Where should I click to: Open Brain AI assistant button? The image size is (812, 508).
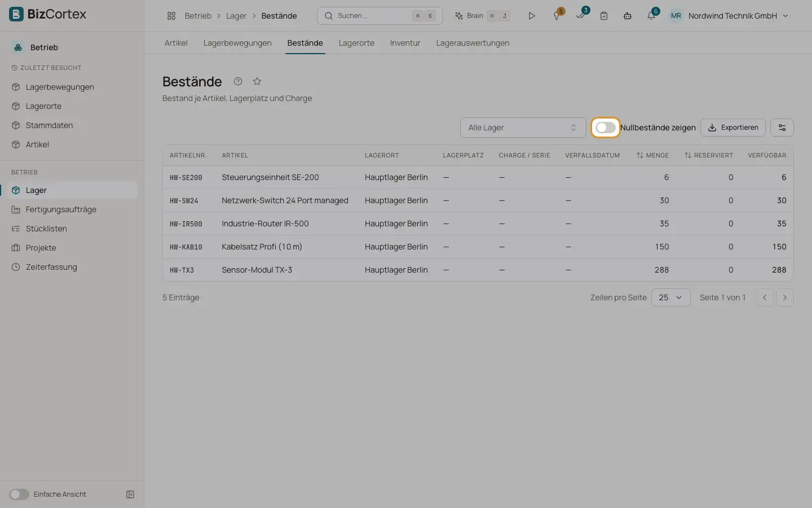(482, 16)
